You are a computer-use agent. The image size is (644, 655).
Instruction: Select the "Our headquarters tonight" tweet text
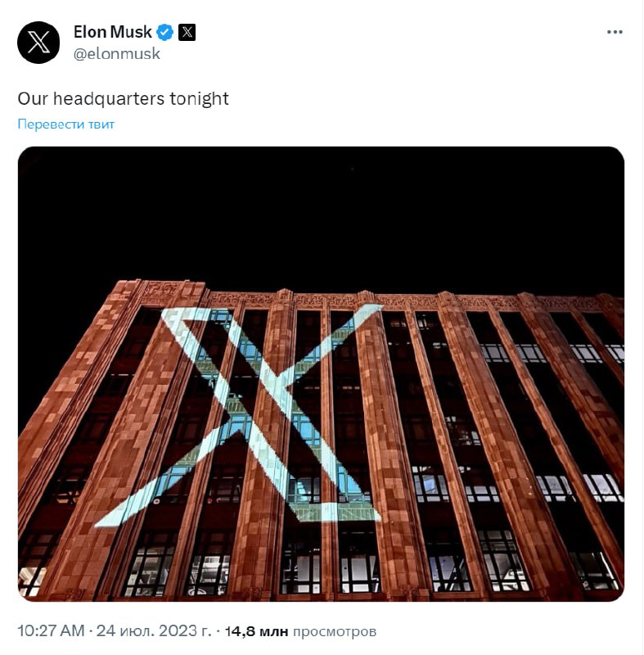[123, 99]
